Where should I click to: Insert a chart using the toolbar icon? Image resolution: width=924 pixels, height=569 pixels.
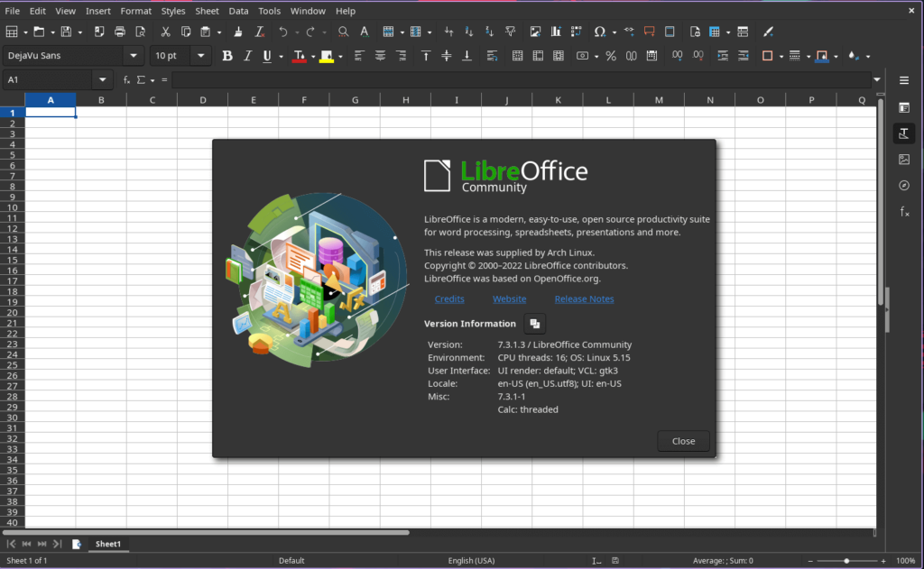(556, 32)
